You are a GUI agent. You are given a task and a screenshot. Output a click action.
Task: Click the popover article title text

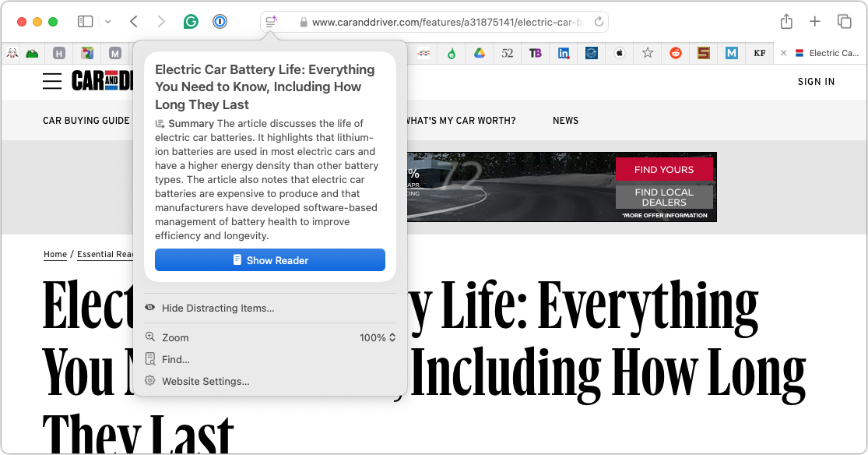pyautogui.click(x=265, y=86)
